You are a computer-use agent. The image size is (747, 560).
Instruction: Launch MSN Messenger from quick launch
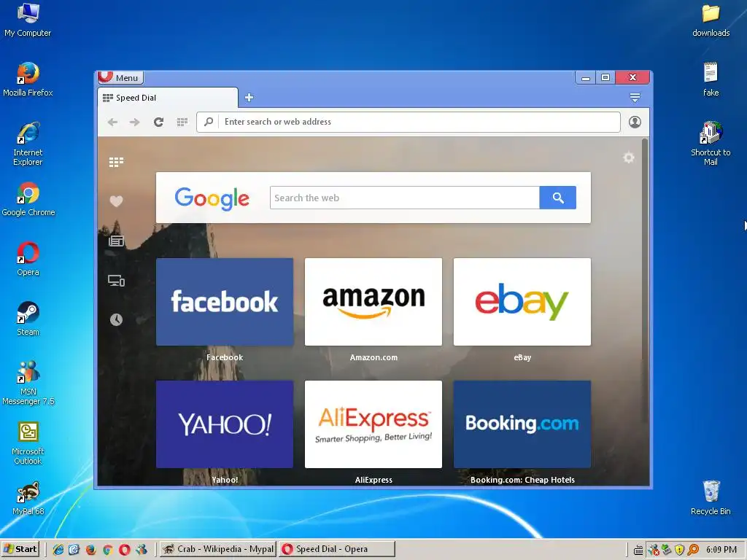click(141, 550)
